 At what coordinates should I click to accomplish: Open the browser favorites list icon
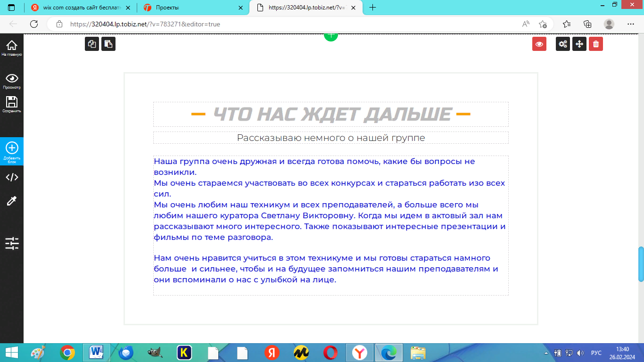click(x=567, y=24)
